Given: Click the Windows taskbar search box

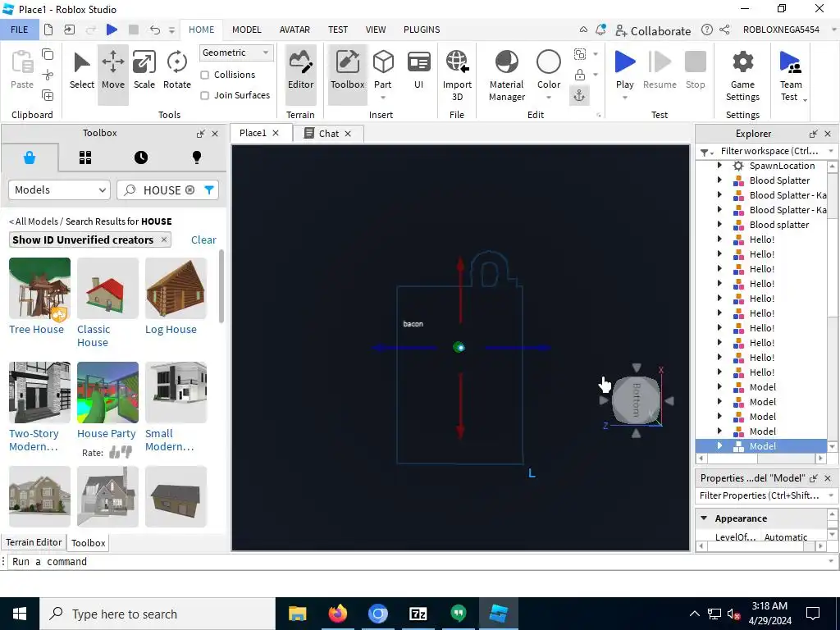Looking at the screenshot, I should click(x=157, y=614).
